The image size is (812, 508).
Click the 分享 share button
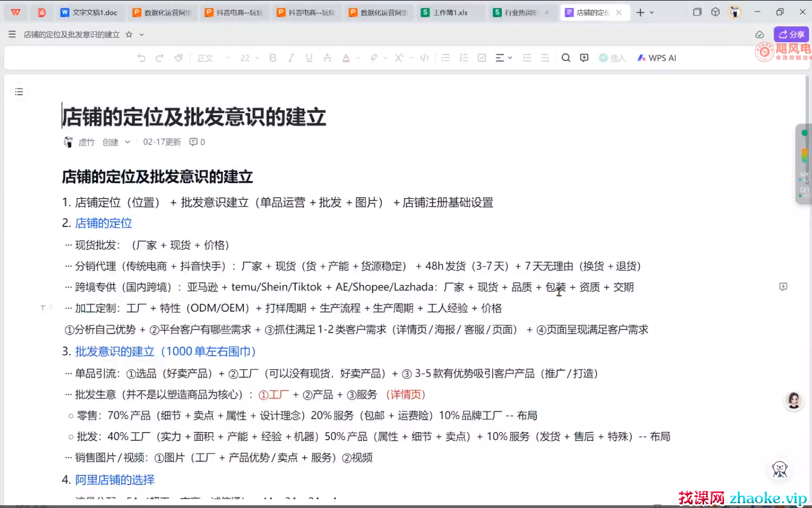(791, 34)
